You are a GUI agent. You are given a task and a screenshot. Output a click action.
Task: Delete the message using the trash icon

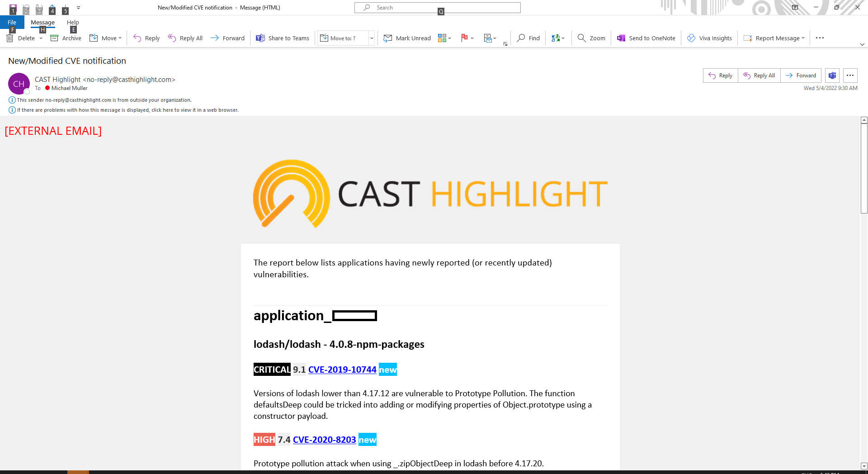[x=21, y=38]
